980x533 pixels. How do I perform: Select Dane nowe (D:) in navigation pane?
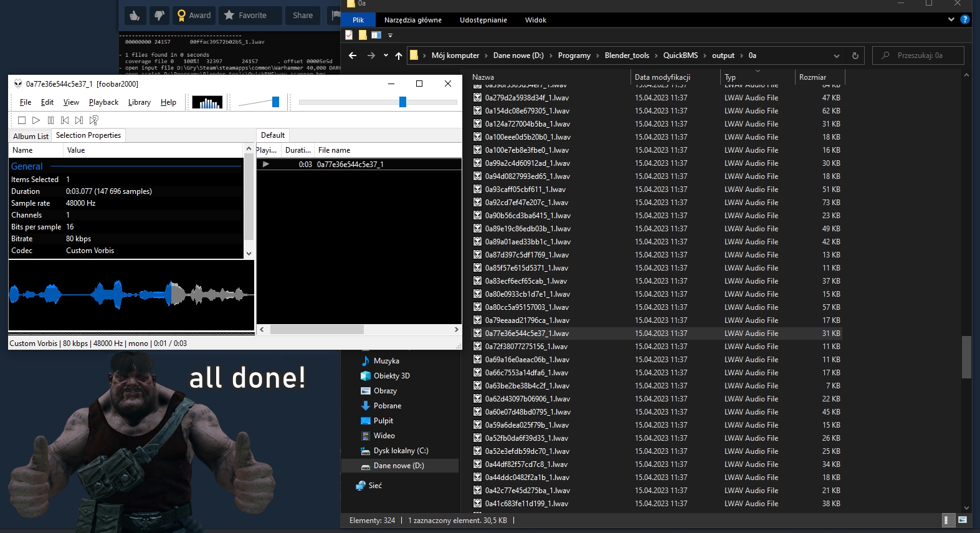(x=399, y=466)
